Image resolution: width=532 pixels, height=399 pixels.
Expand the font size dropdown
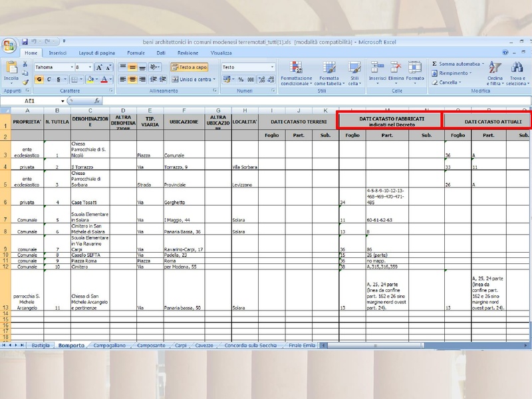pyautogui.click(x=90, y=67)
